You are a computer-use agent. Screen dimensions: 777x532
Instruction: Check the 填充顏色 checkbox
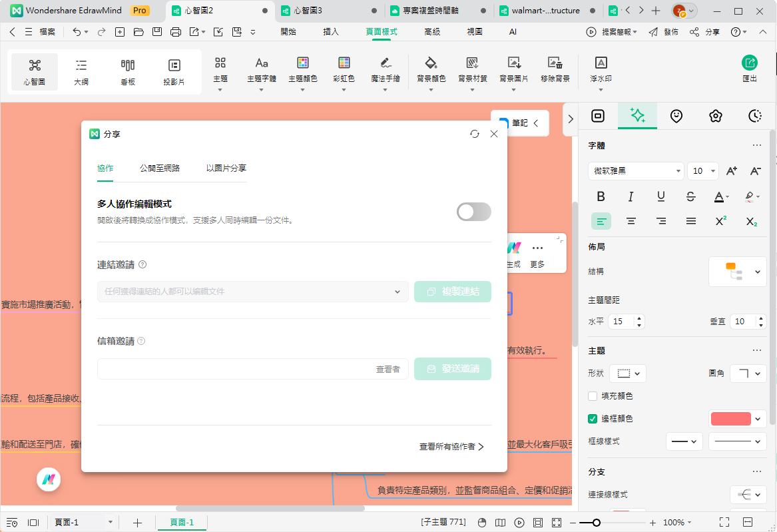click(x=593, y=396)
